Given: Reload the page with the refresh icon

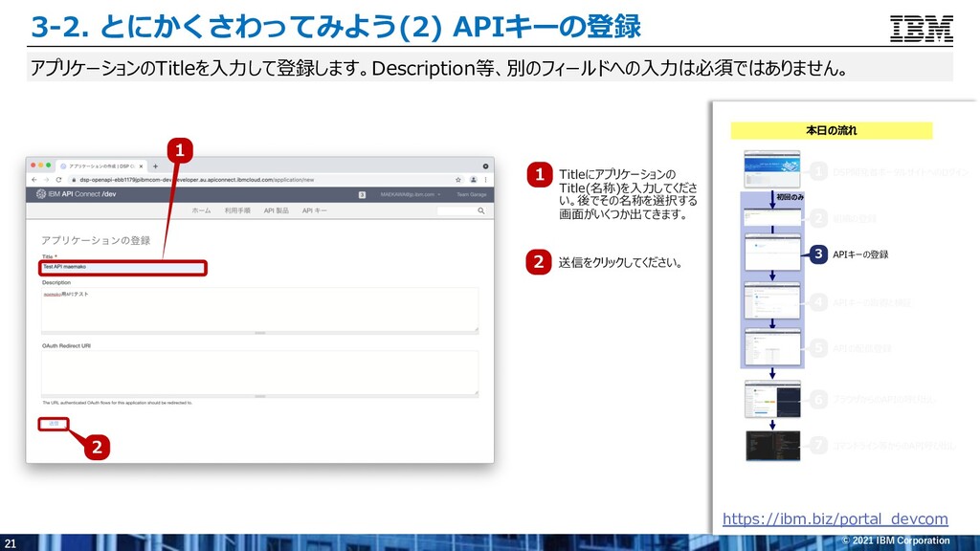Looking at the screenshot, I should pyautogui.click(x=58, y=180).
